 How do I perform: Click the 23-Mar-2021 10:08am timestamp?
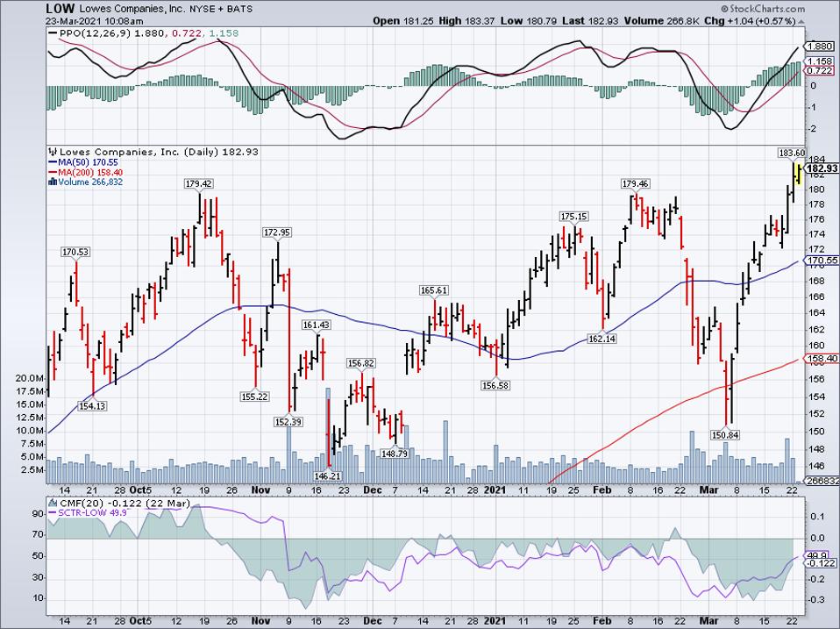tap(95, 21)
